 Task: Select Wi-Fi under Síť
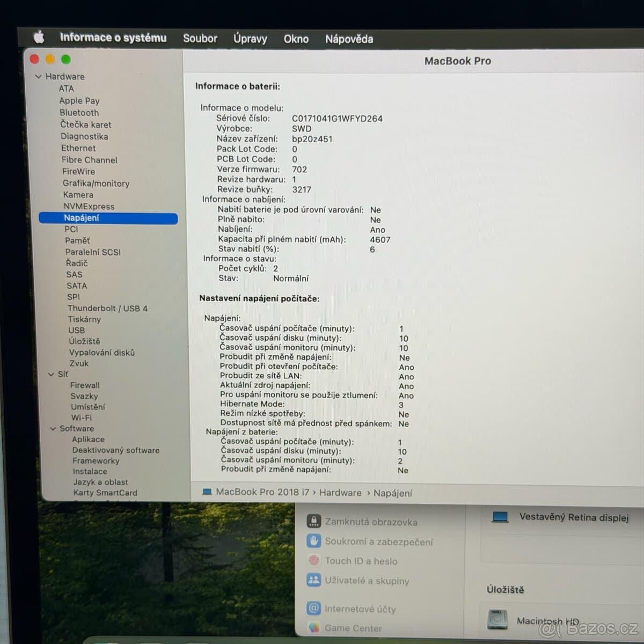pos(82,418)
